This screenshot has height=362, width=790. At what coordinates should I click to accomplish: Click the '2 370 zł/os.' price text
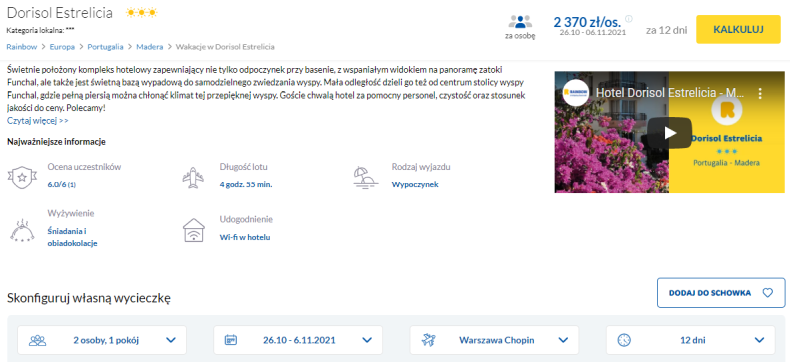(x=587, y=22)
